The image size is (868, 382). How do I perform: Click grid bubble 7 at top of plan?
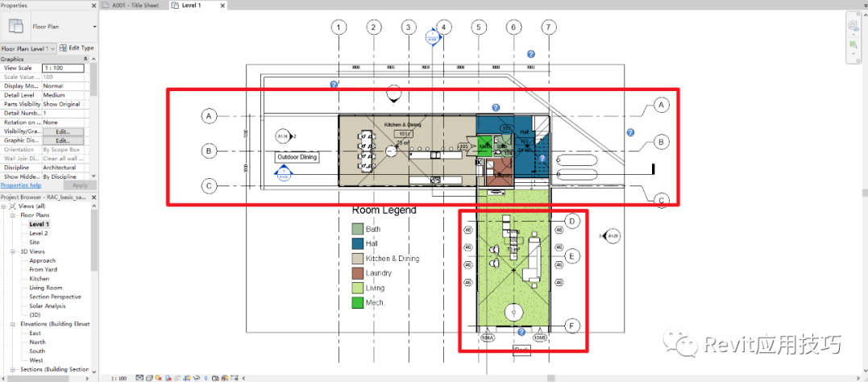549,27
